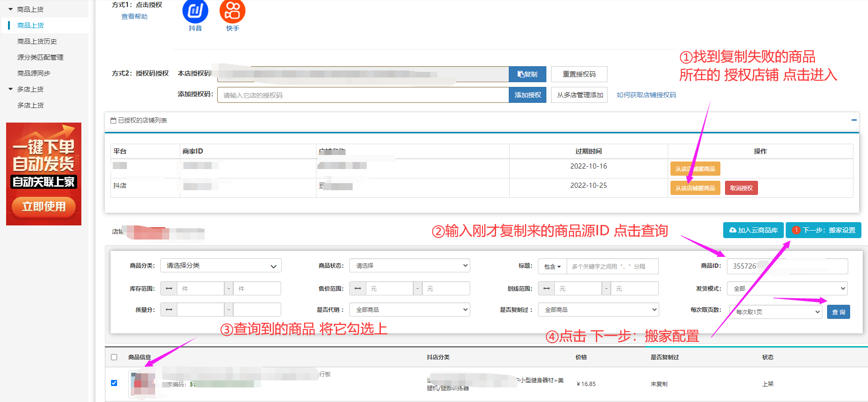The image size is (868, 402).
Task: Click the 一键下单 自动发货 ad banner
Action: tap(44, 174)
